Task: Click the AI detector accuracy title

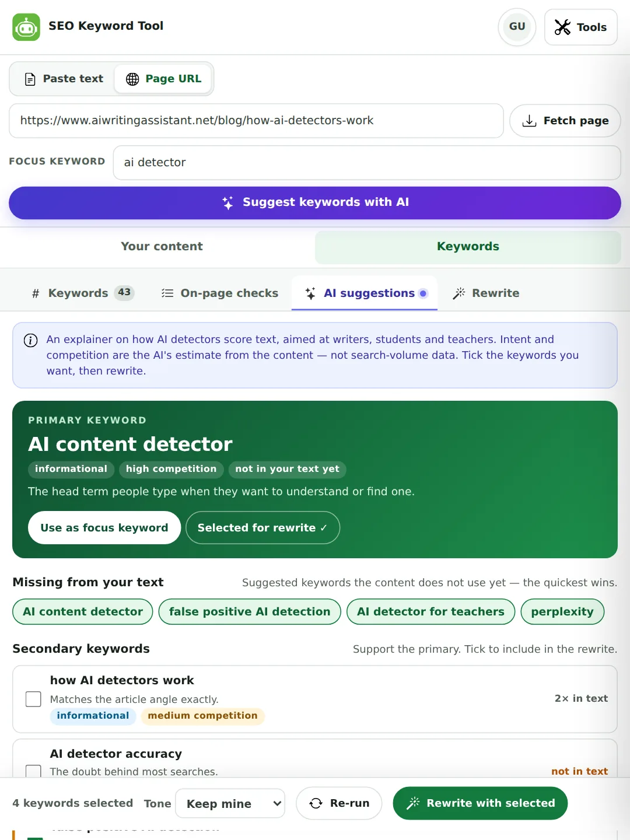Action: click(116, 754)
